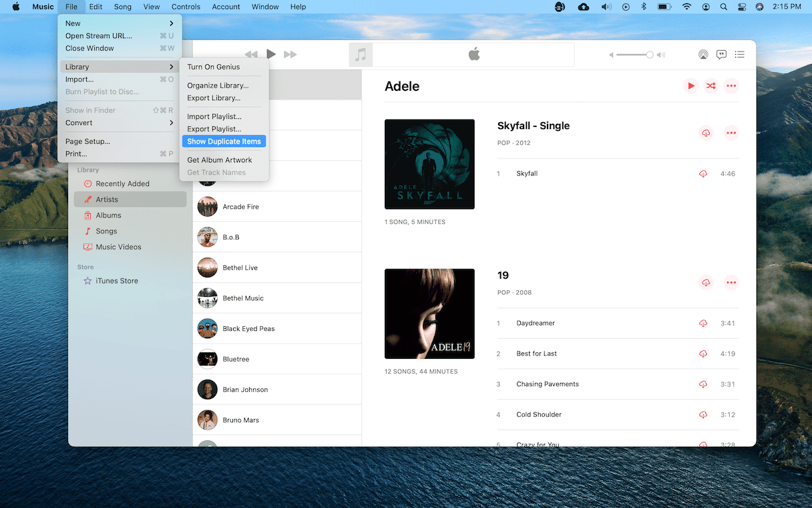Screen dimensions: 812x508
Task: Open Wi-Fi status in menu bar
Action: coord(686,7)
